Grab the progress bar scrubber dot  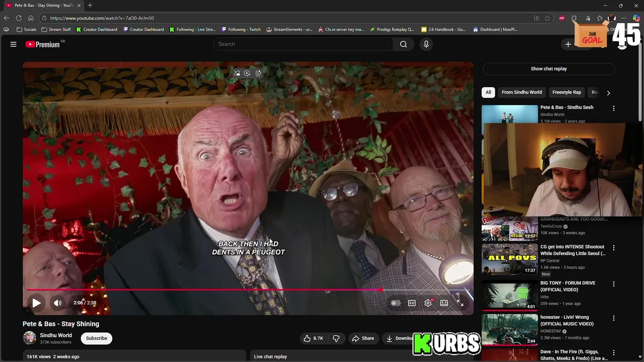pyautogui.click(x=381, y=290)
